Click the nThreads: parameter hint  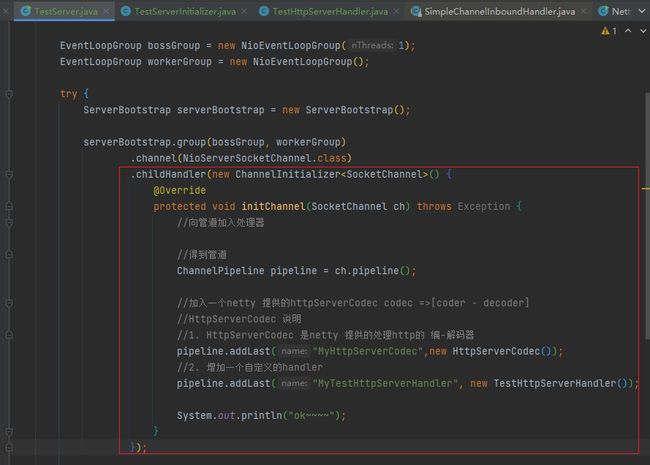(372, 45)
